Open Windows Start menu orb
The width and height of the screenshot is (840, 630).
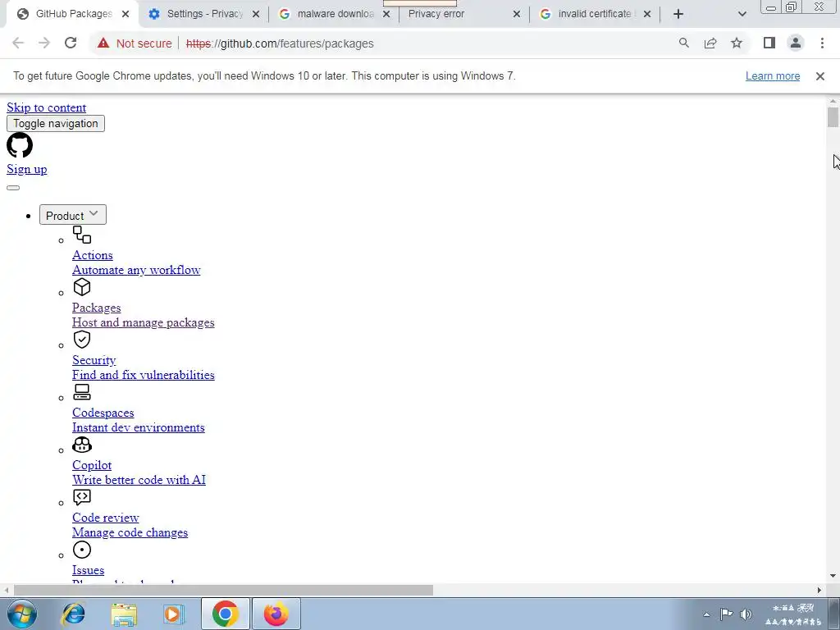(x=22, y=614)
